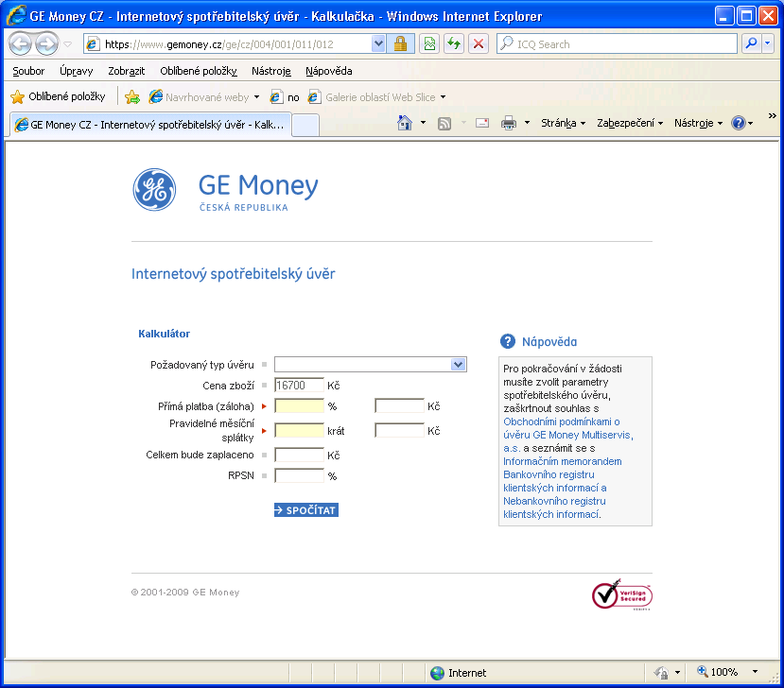784x688 pixels.
Task: Click the GE Money Česká republika wordmark
Action: pyautogui.click(x=258, y=193)
